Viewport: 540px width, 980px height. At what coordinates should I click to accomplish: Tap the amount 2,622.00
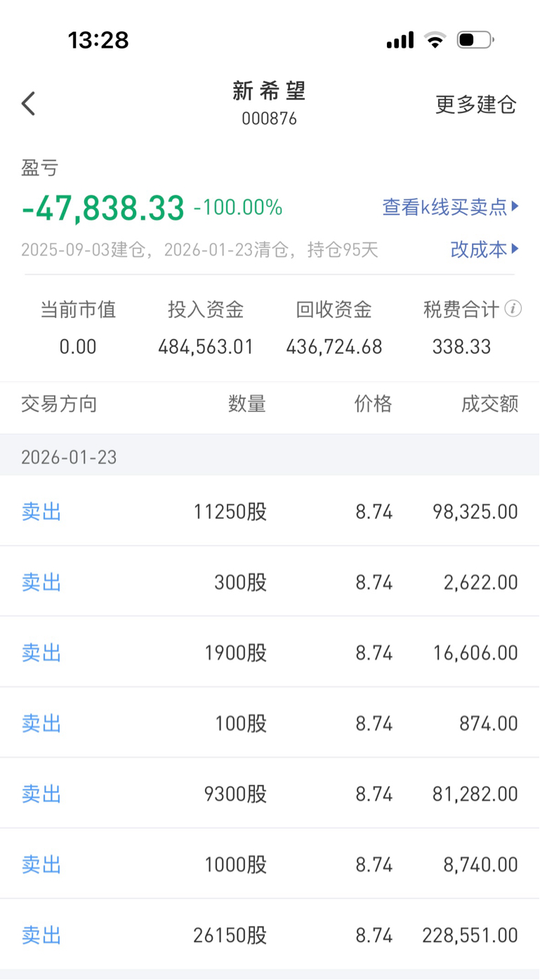click(x=481, y=583)
